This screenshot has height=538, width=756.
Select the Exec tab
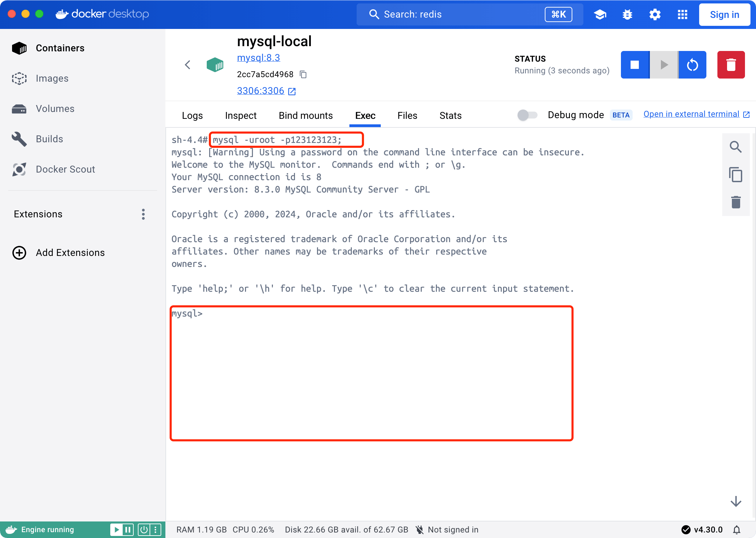365,115
